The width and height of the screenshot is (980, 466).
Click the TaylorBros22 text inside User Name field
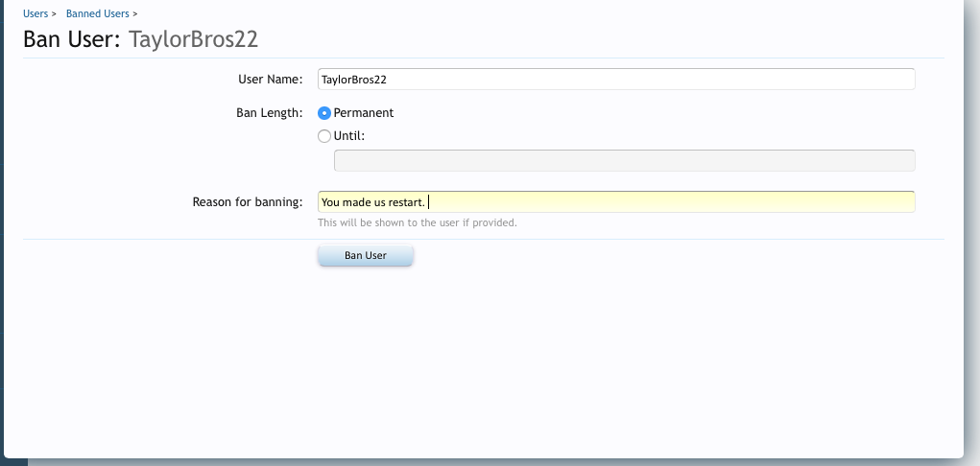(360, 79)
